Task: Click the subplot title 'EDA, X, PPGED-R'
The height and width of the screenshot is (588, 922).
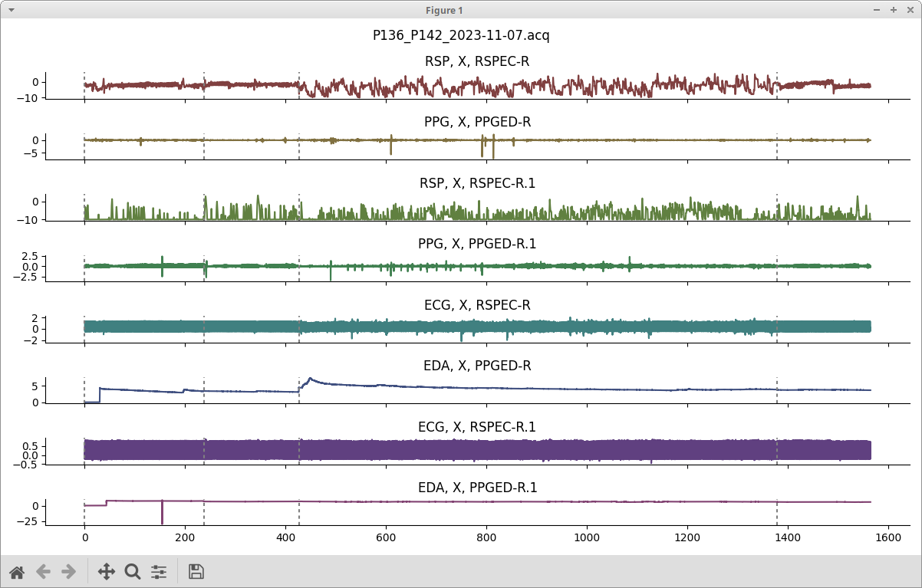Action: point(477,366)
